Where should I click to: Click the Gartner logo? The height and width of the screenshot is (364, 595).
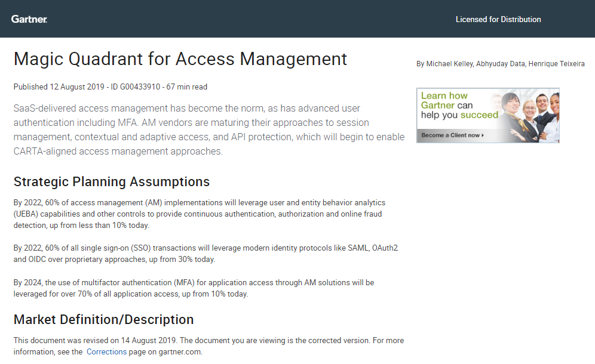[x=29, y=18]
